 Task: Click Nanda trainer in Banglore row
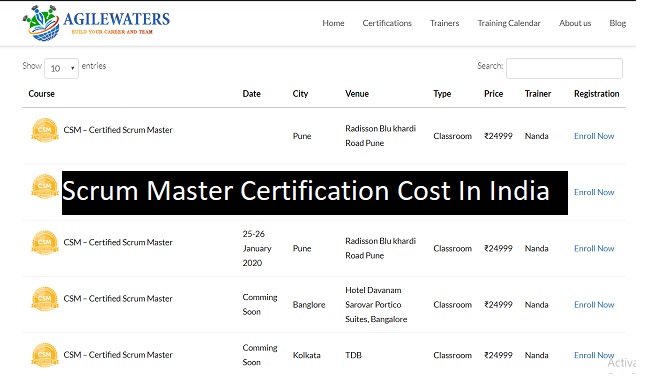coord(536,305)
